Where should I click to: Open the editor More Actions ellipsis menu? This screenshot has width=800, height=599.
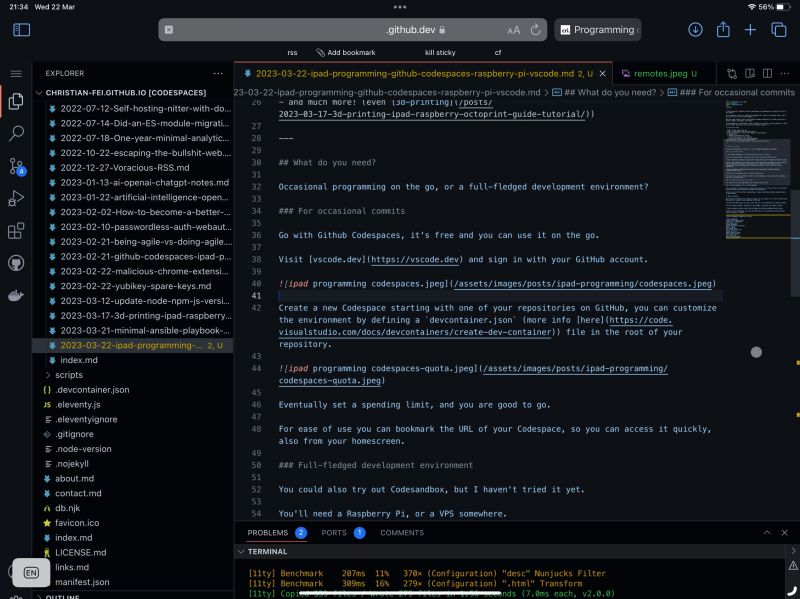click(x=785, y=73)
